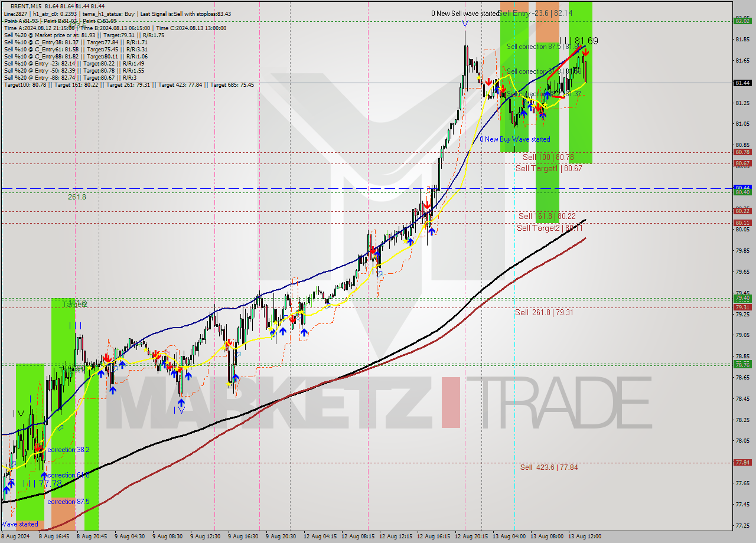Screen dimensions: 756x543
Task: Click the 78.25 price axis value
Action: [x=742, y=420]
